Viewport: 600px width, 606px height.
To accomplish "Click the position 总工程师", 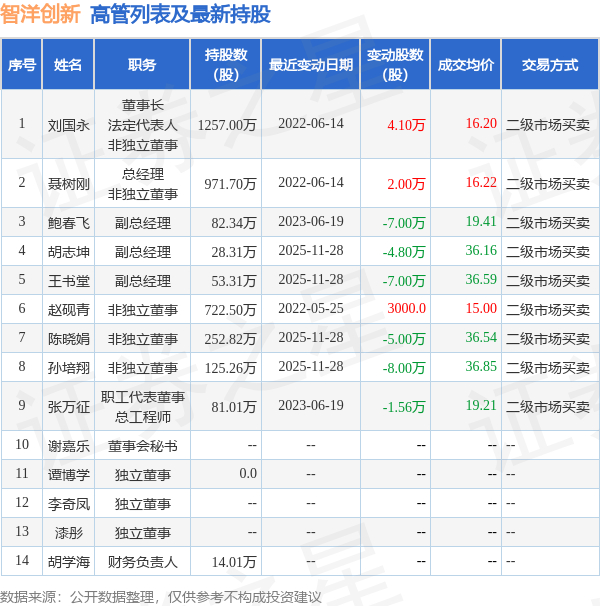I will 143,417.
